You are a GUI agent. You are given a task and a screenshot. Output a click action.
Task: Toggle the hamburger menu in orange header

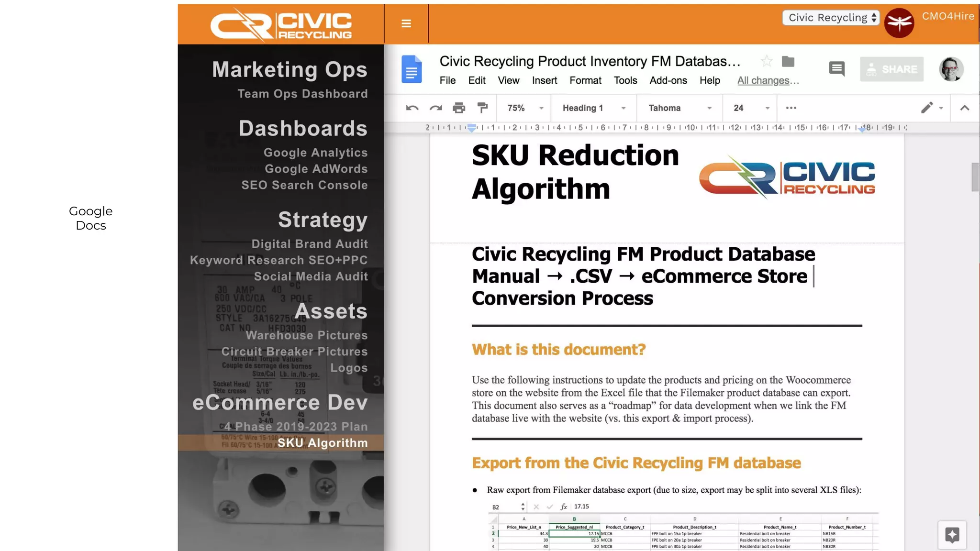coord(406,23)
